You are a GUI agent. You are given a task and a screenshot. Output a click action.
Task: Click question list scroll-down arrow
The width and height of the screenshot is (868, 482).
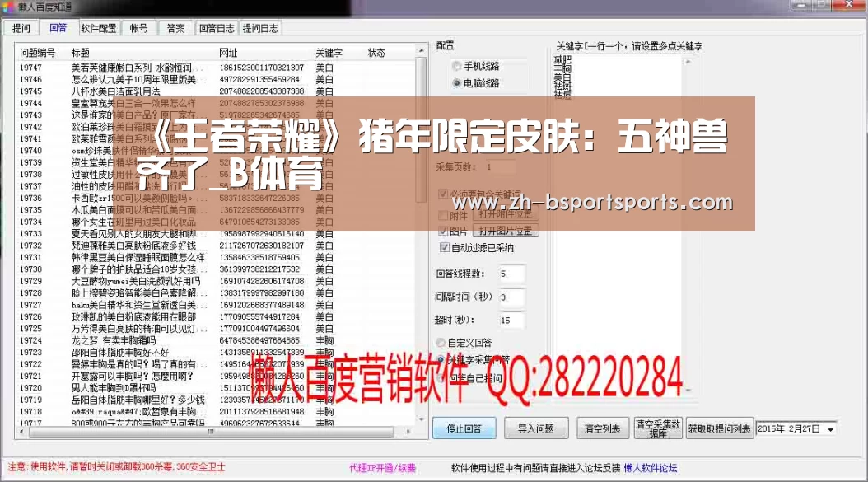(422, 419)
